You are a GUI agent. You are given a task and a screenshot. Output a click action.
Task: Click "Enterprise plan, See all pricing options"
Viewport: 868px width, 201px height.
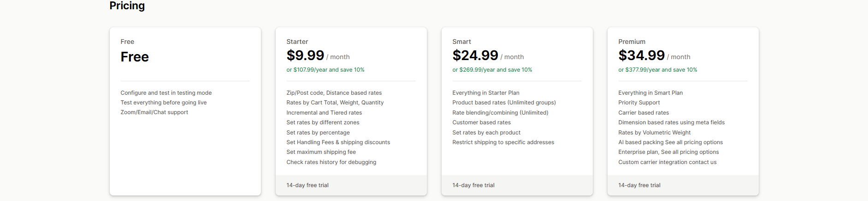pos(668,152)
